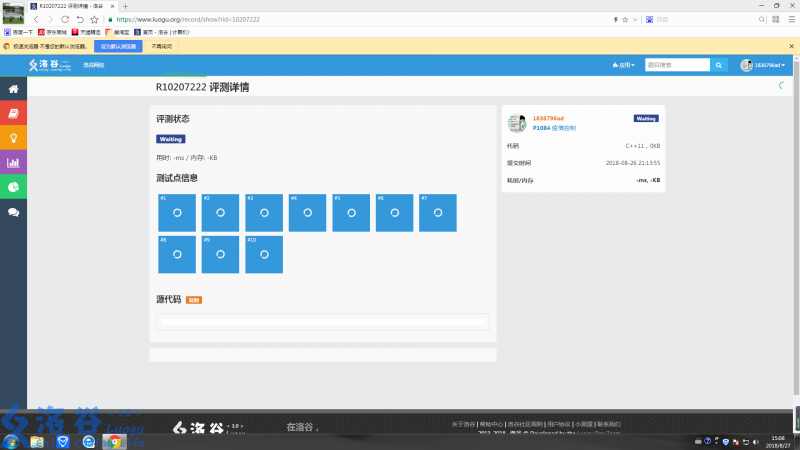Click test case #10 tile
This screenshot has width=800, height=450.
264,254
